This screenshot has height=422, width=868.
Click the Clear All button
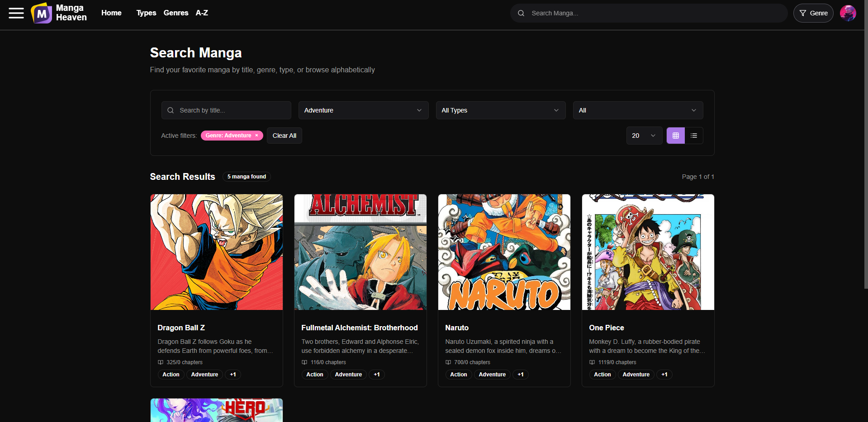pos(285,136)
